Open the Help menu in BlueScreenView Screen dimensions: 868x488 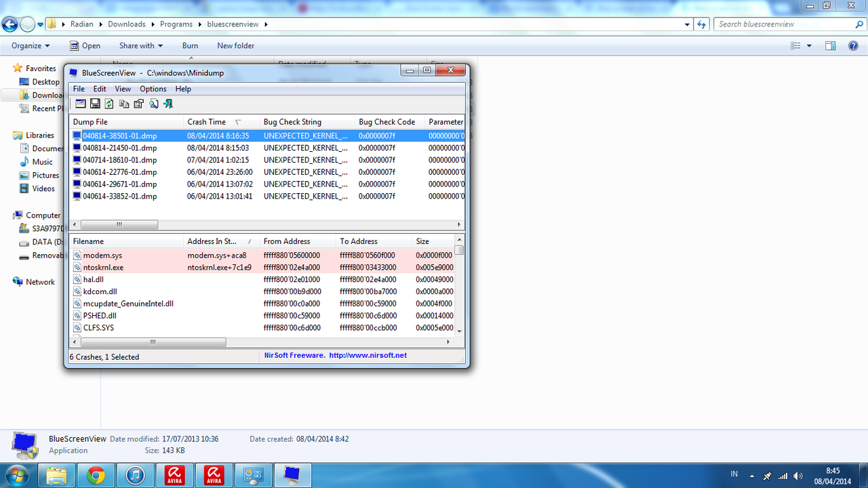(x=183, y=89)
